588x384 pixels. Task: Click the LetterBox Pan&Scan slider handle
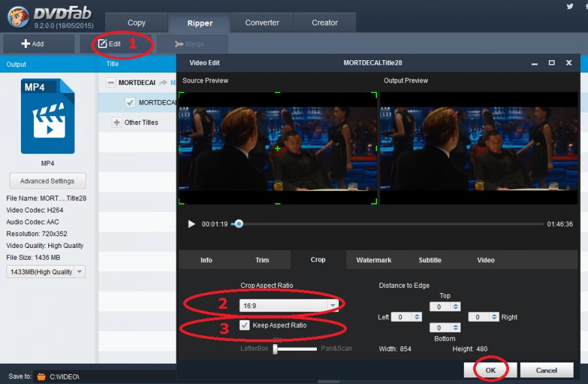[275, 349]
